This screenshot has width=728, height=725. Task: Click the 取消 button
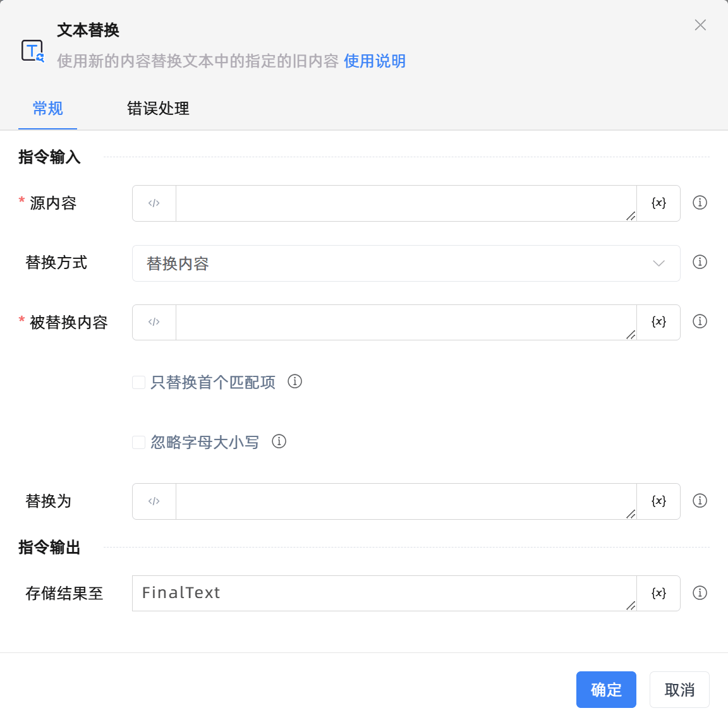tap(679, 690)
